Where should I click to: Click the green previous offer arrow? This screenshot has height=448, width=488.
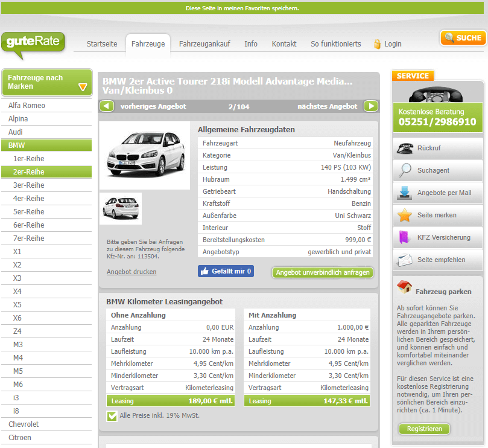tap(107, 106)
